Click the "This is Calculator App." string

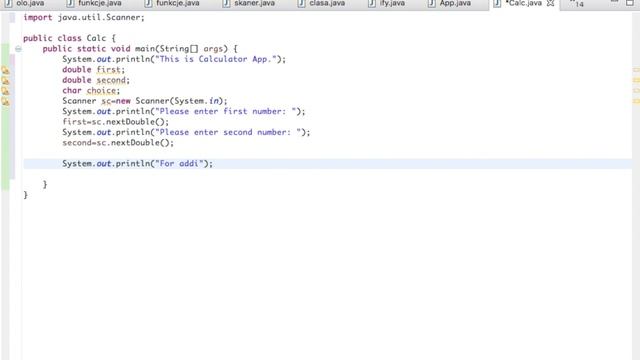pos(216,59)
